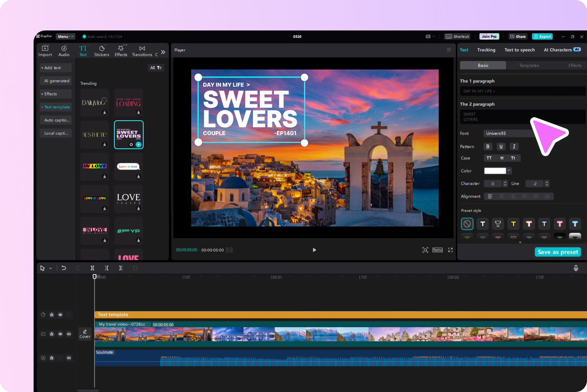Click the Undo icon above the timeline
The width and height of the screenshot is (587, 392).
(x=64, y=268)
